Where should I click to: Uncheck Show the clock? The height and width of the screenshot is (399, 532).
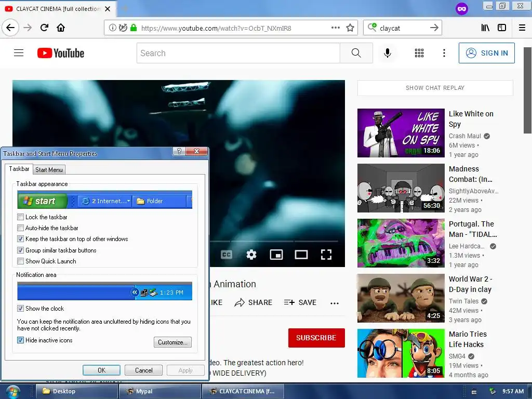(x=20, y=309)
